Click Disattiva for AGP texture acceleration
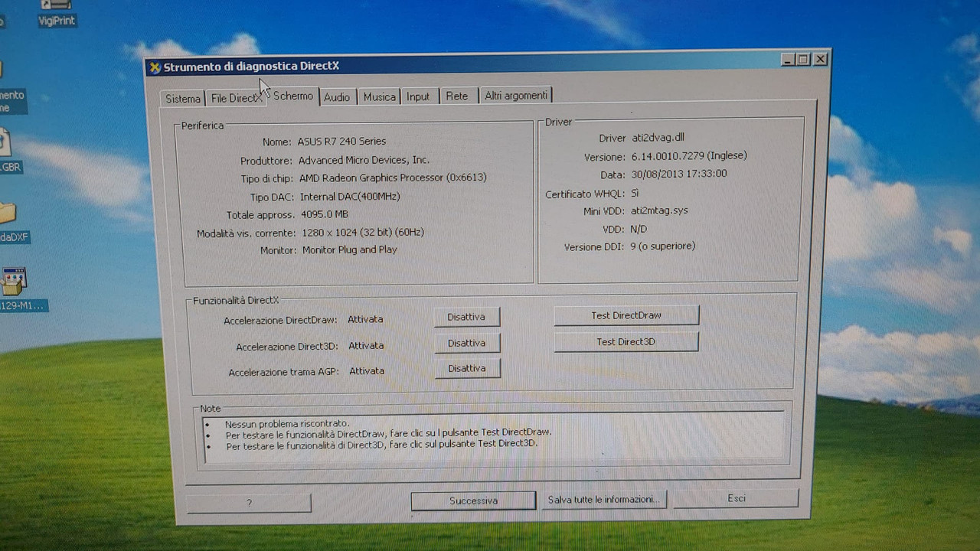 click(467, 368)
